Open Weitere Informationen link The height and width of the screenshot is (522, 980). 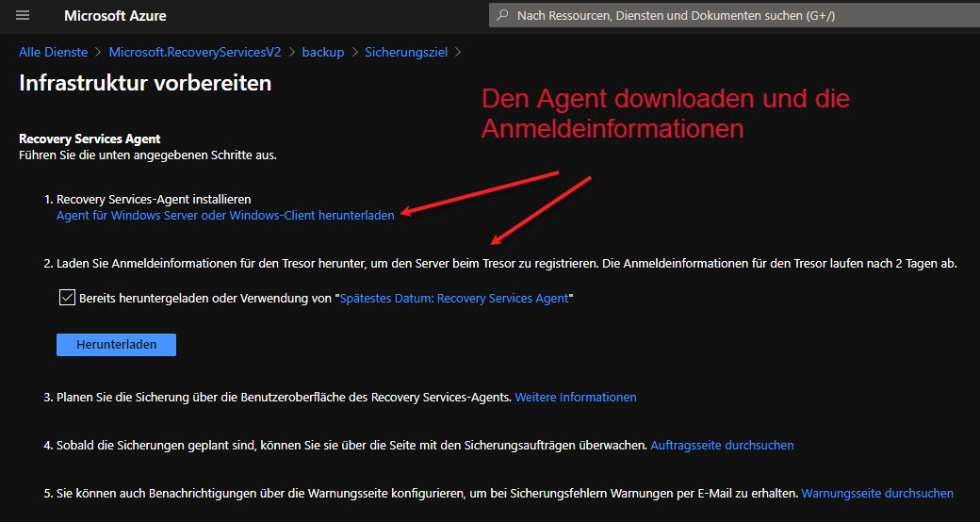pyautogui.click(x=576, y=397)
